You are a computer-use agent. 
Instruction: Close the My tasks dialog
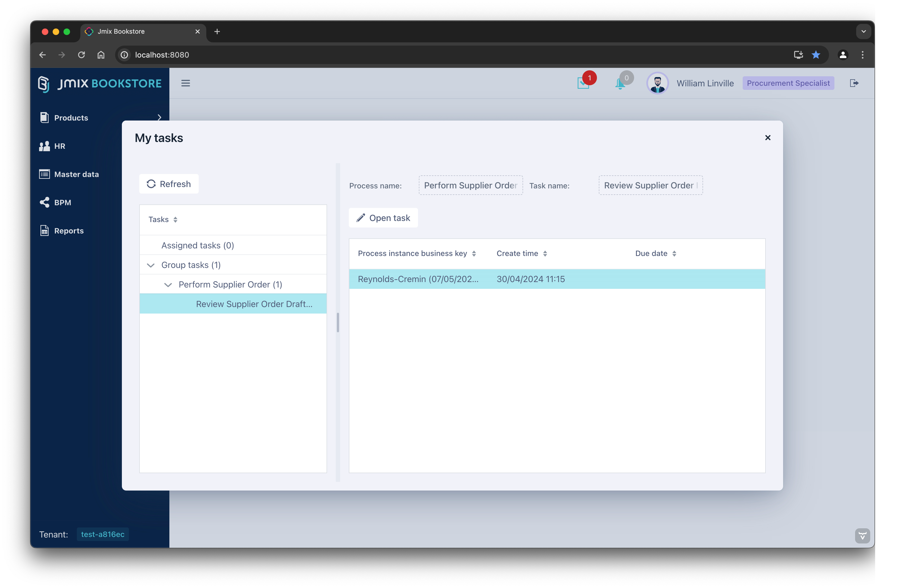[768, 138]
